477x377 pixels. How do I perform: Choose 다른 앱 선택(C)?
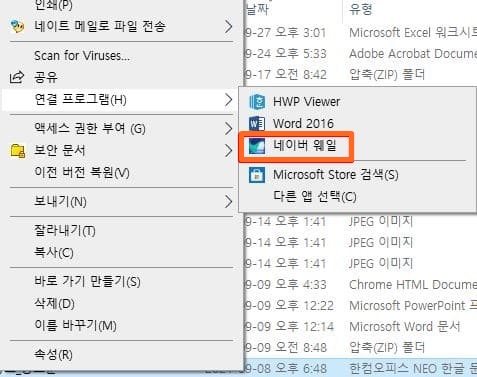(315, 197)
